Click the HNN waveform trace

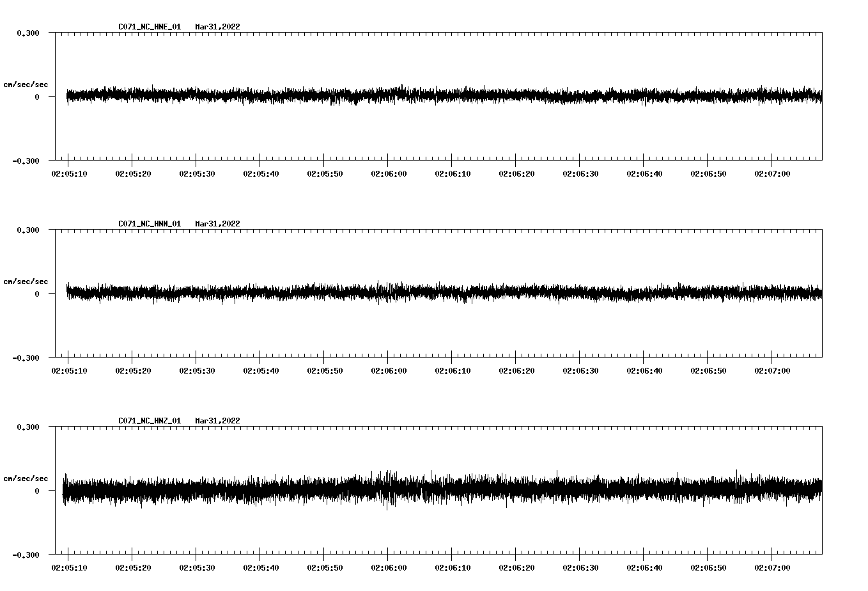[444, 292]
